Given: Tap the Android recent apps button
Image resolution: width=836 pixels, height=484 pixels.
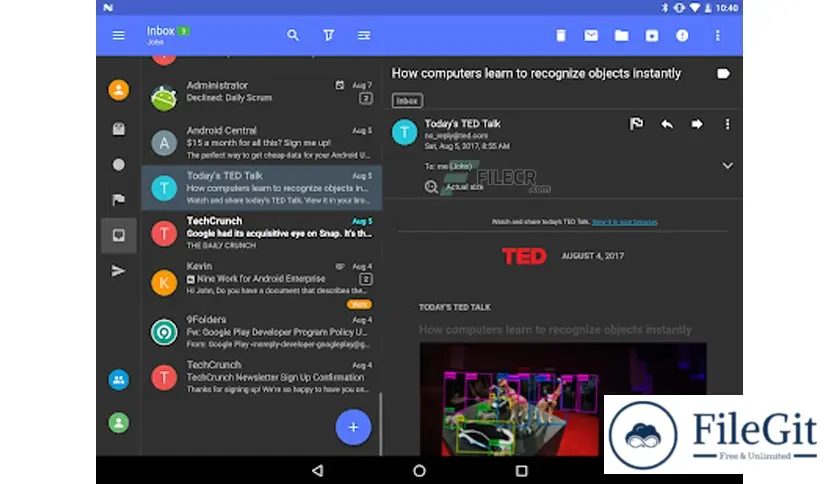Looking at the screenshot, I should click(x=521, y=471).
